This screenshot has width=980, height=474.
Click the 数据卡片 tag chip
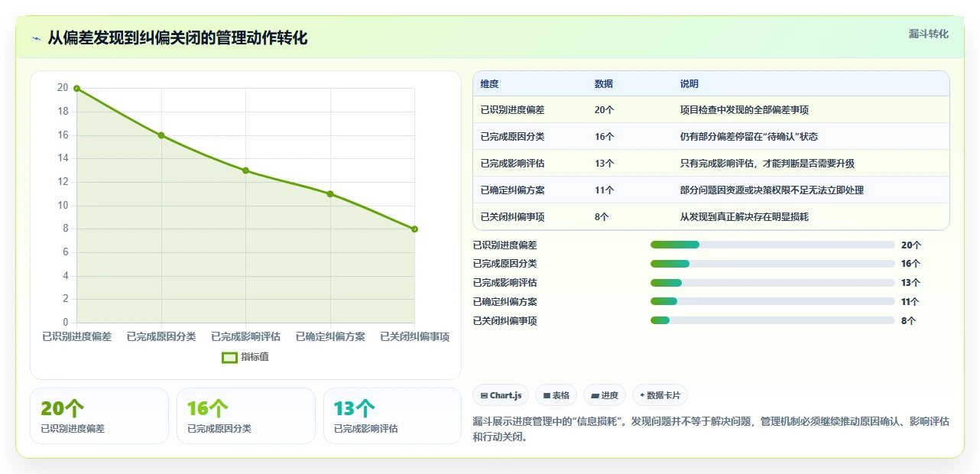click(660, 395)
